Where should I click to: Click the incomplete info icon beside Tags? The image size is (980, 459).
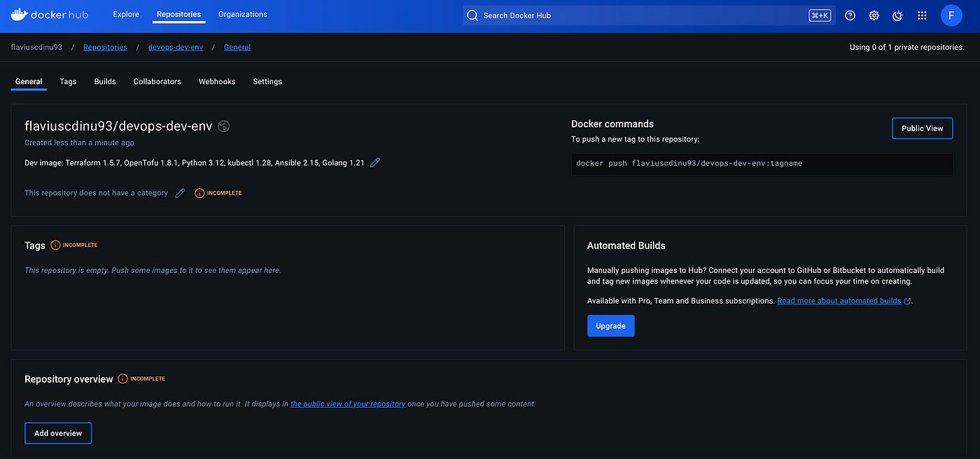pos(56,246)
